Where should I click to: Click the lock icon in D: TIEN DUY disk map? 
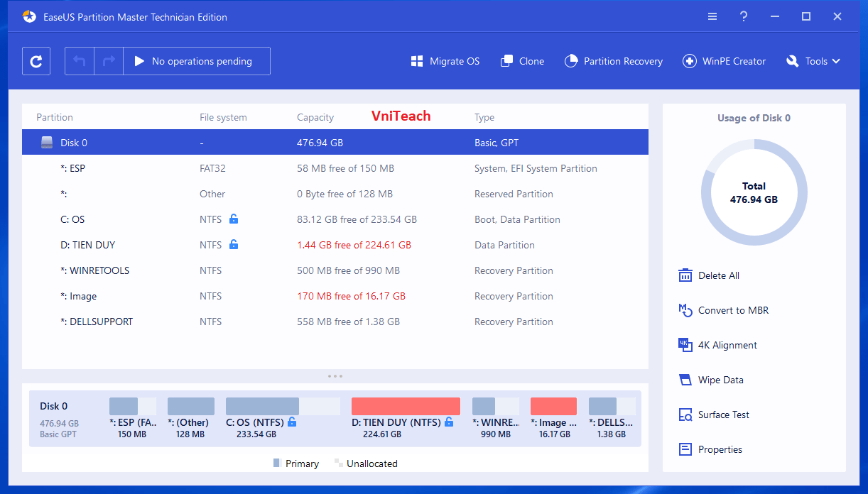point(449,422)
